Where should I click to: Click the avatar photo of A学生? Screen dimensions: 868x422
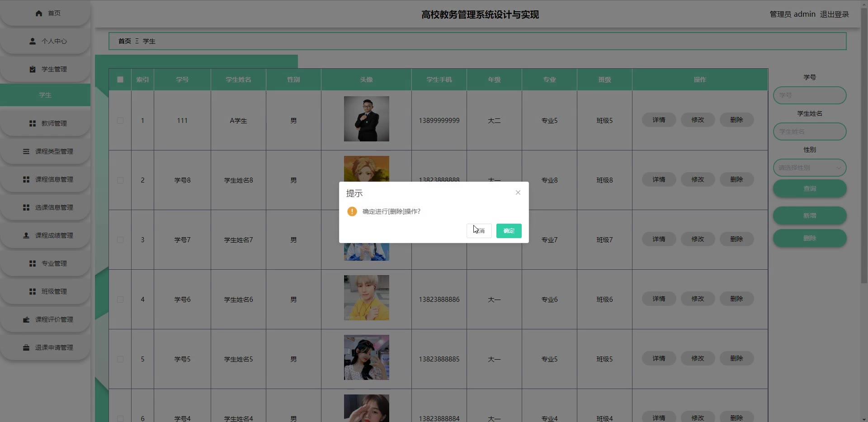point(367,119)
